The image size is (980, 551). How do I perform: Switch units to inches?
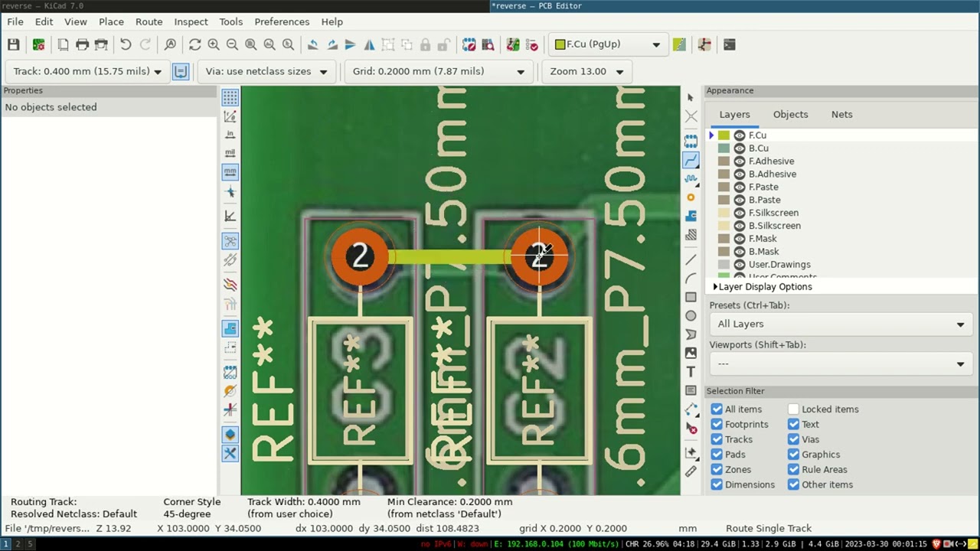(230, 135)
